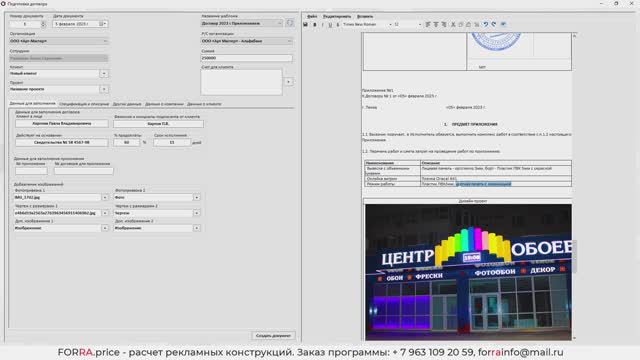640x360 pixels.
Task: Toggle Bold formatting in editor toolbar
Action: (x=315, y=24)
